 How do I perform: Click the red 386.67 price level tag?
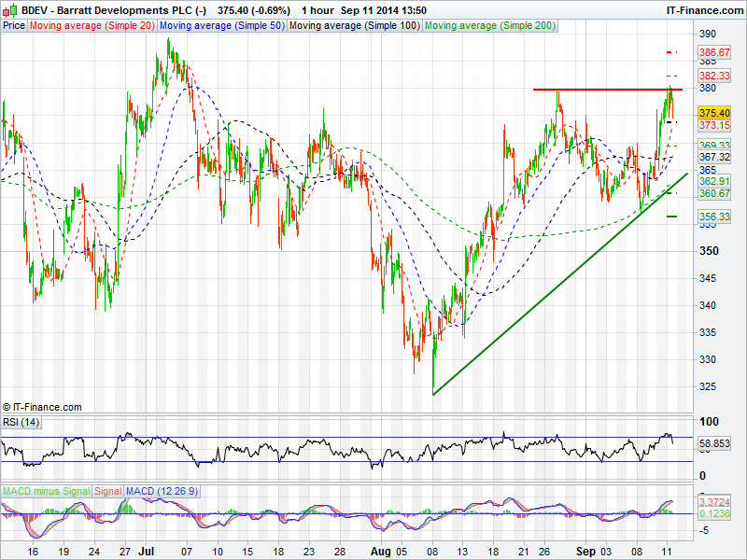click(x=713, y=53)
